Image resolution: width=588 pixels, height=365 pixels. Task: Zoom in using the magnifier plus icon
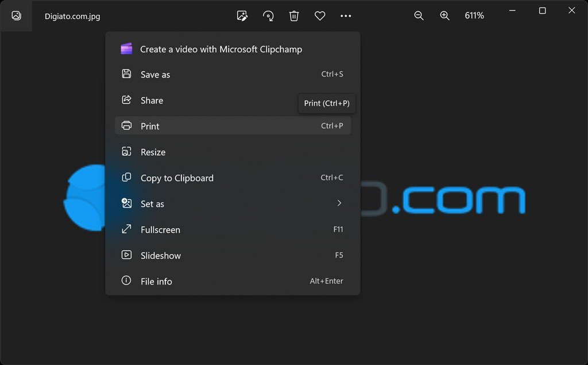pos(445,16)
